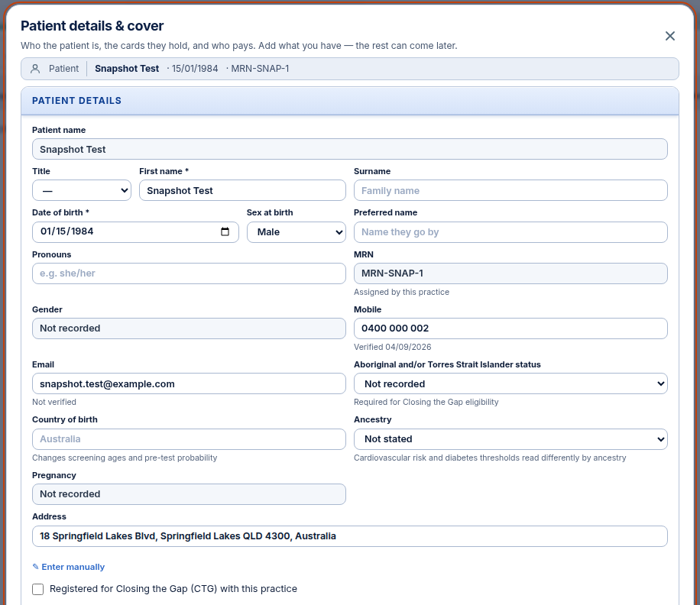Click the First name input
The image size is (700, 605).
point(242,190)
